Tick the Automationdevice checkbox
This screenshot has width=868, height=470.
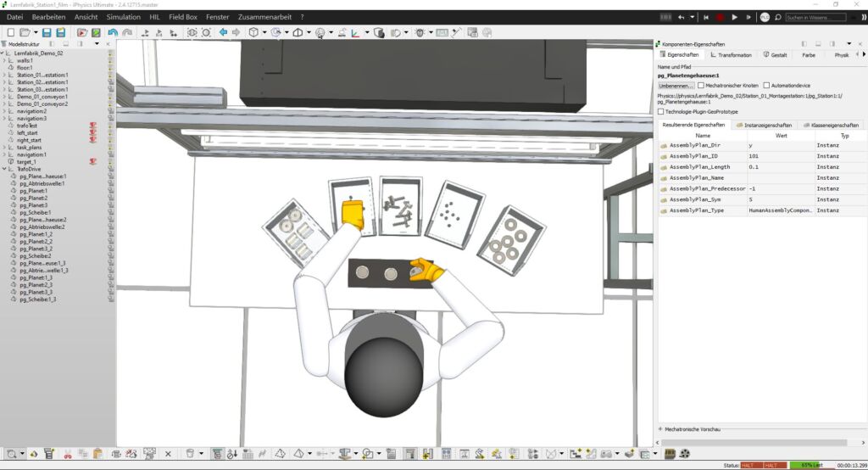(x=767, y=86)
